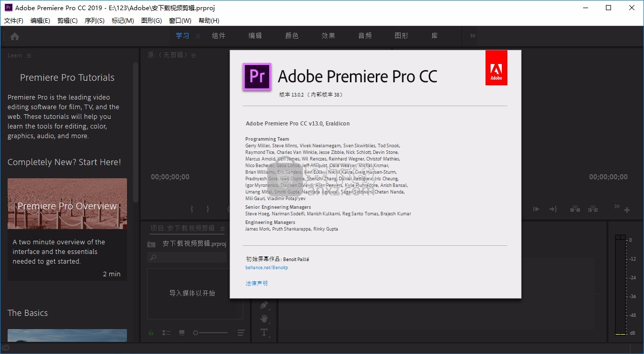Click the Pr logo in About dialog
This screenshot has height=354, width=644.
point(257,77)
